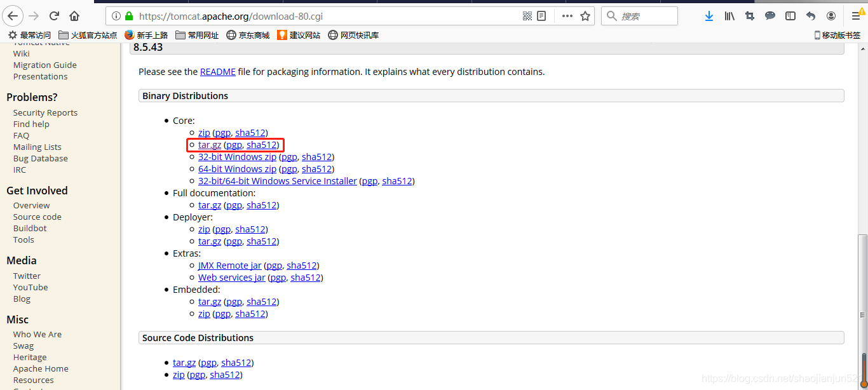Screen dimensions: 868x390
Task: Bookmark this page with the star
Action: 585,16
